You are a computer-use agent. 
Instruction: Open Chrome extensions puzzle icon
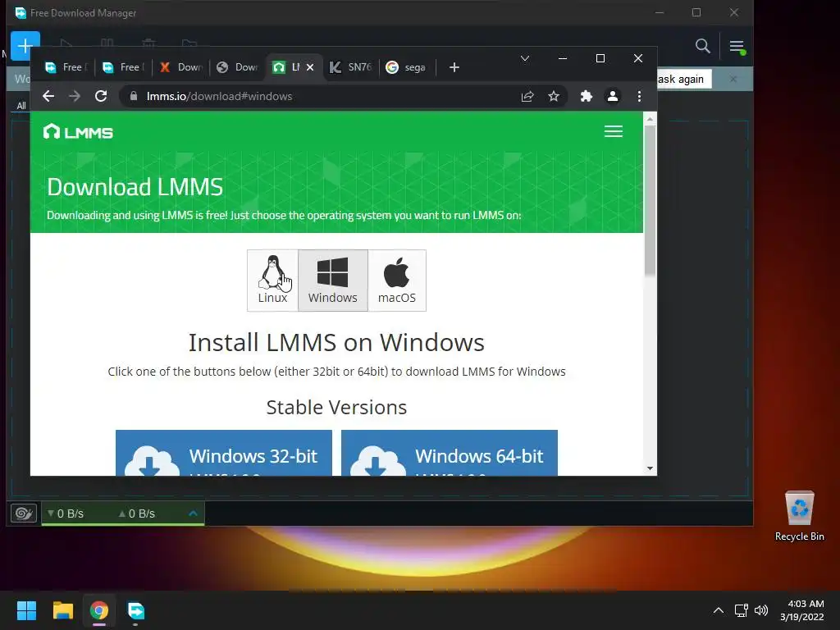point(587,97)
